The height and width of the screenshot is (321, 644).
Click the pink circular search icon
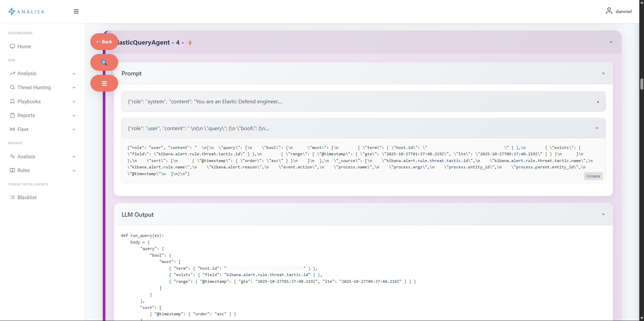click(104, 62)
